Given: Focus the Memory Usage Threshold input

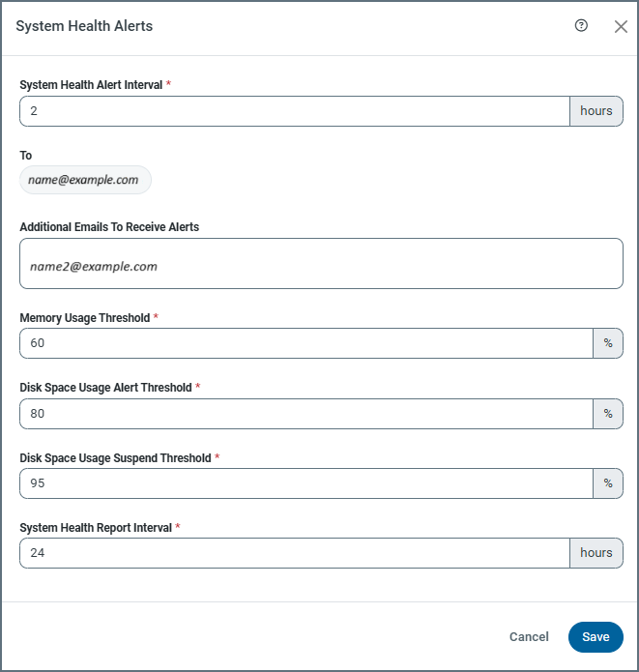Looking at the screenshot, I should 305,343.
